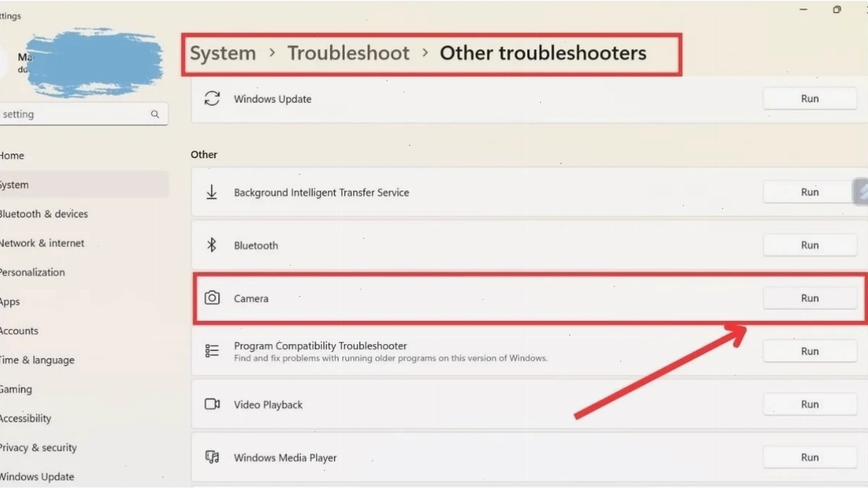The height and width of the screenshot is (489, 868).
Task: Click the Background Intelligent Transfer Service label
Action: pyautogui.click(x=322, y=192)
